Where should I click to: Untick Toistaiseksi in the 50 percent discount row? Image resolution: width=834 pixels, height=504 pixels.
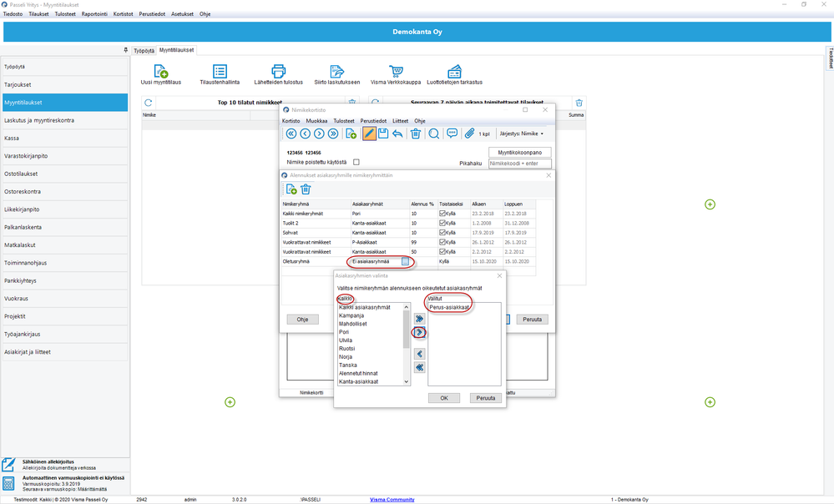[x=442, y=251]
